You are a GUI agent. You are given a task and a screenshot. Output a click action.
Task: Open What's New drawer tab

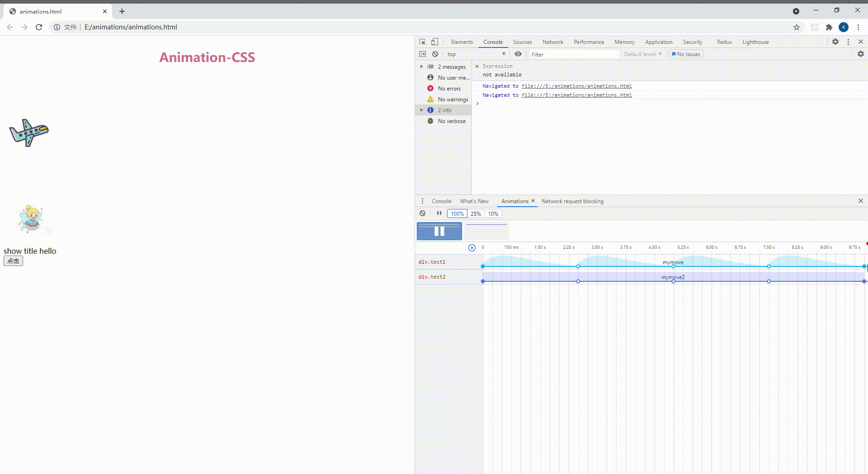(474, 201)
